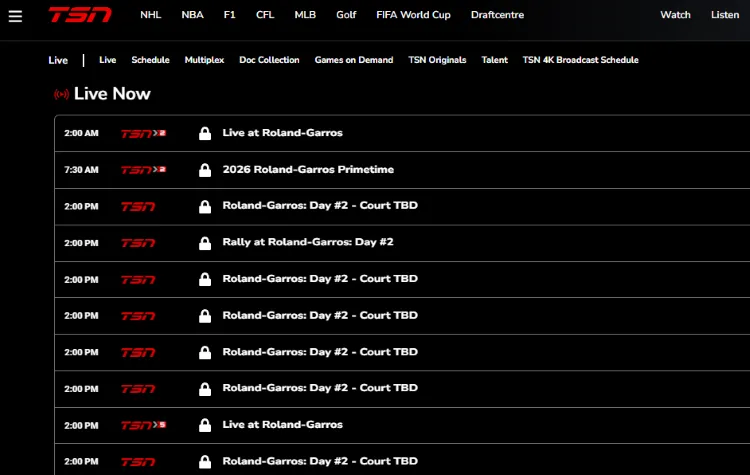Click Watch in the header
The width and height of the screenshot is (750, 475).
click(675, 15)
